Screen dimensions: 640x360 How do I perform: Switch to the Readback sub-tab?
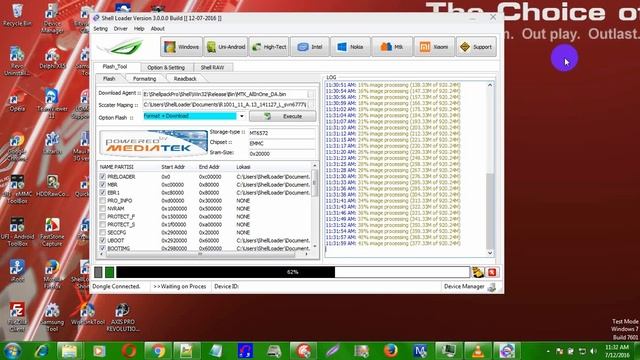[x=185, y=78]
